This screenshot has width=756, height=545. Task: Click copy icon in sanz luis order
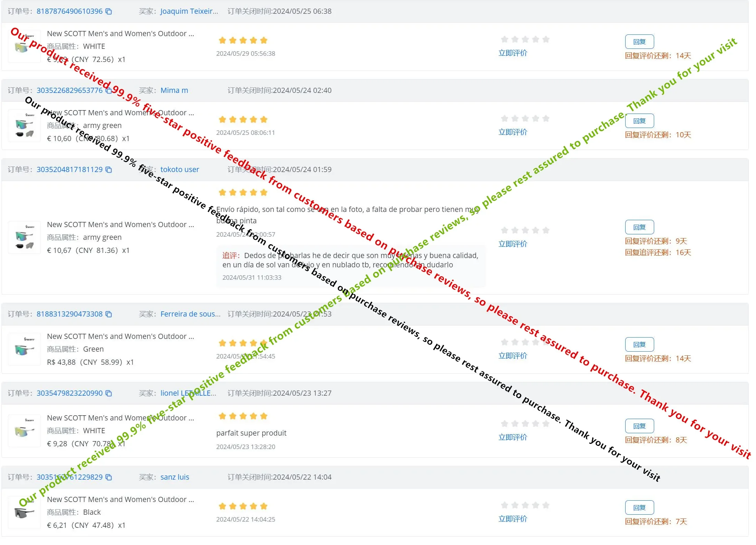(x=108, y=477)
